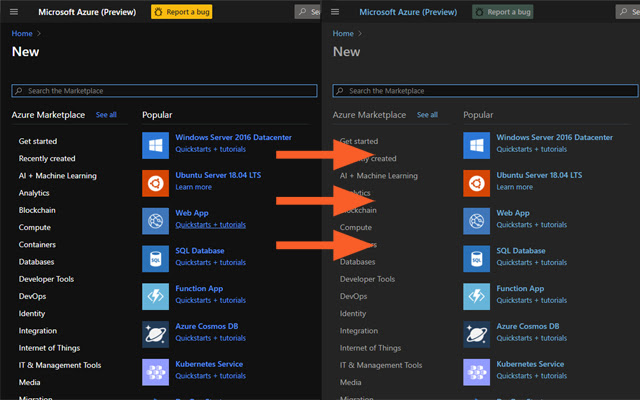Viewport: 640px width, 400px height.
Task: Select Internet of Things, left panel
Action: [49, 348]
